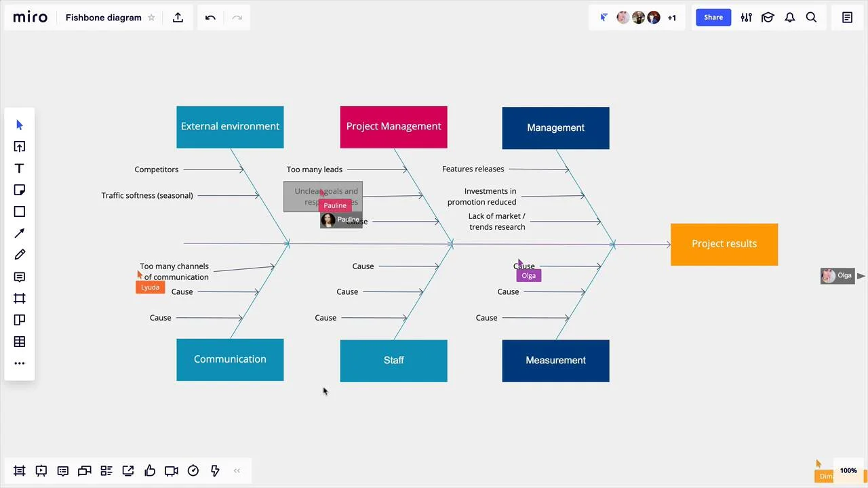This screenshot has height=488, width=868.
Task: Click the Traffic softness (seasonal) text
Action: coord(147,195)
